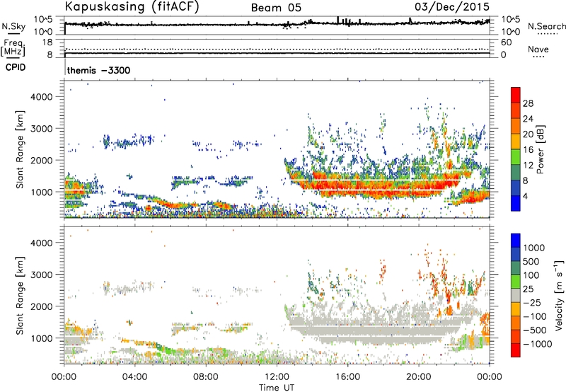Viewport: 566px width, 392px height.
Task: Click the sky noise trace in N.Sky panel
Action: click(277, 24)
